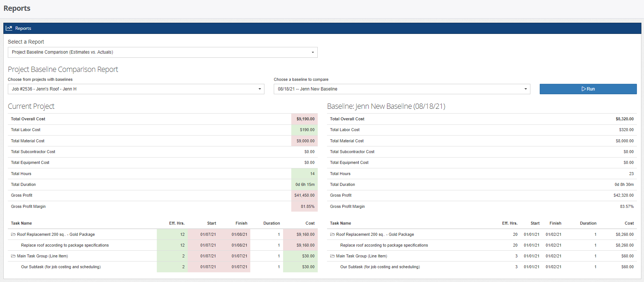Click the $42,320.00 baseline Gross Profit value
The image size is (644, 282).
pyautogui.click(x=623, y=195)
